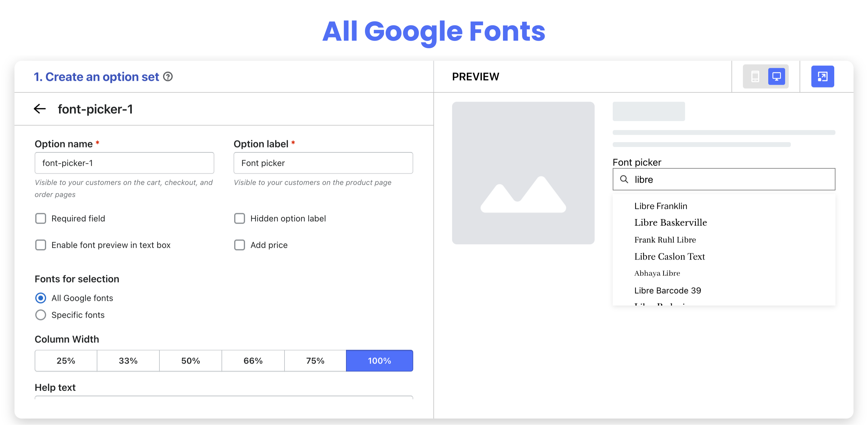Viewport: 868px width, 425px height.
Task: Set column width to 25%
Action: (x=66, y=360)
